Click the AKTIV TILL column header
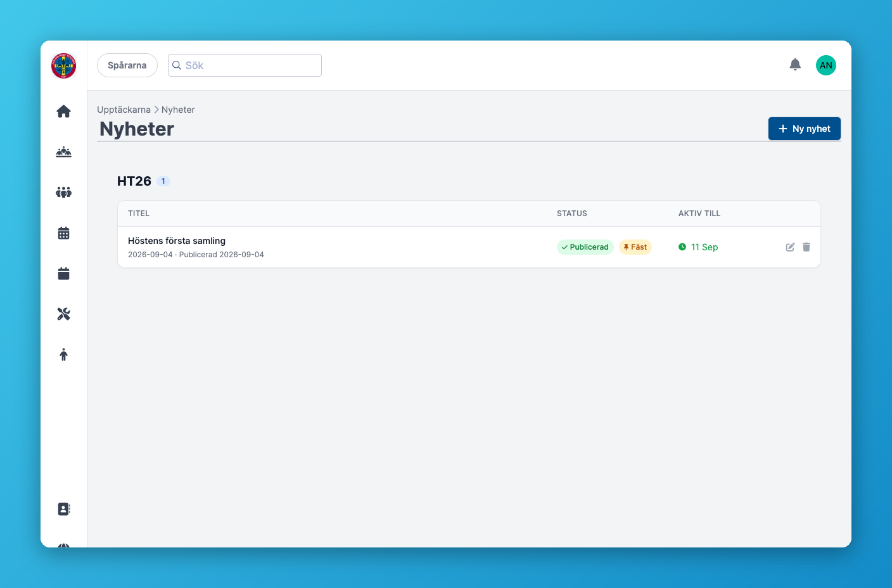The height and width of the screenshot is (588, 892). tap(699, 214)
